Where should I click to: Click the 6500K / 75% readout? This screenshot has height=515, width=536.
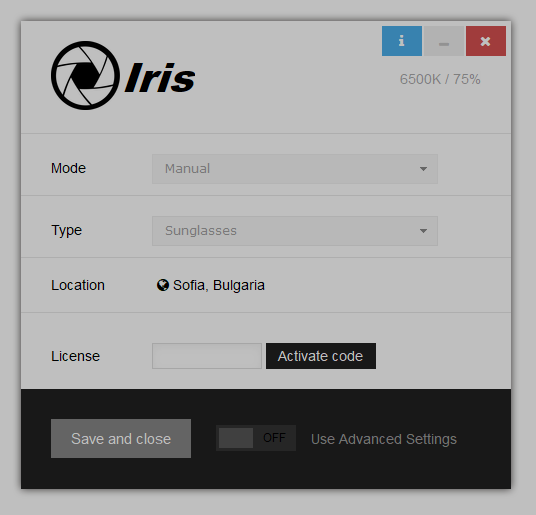pyautogui.click(x=440, y=79)
